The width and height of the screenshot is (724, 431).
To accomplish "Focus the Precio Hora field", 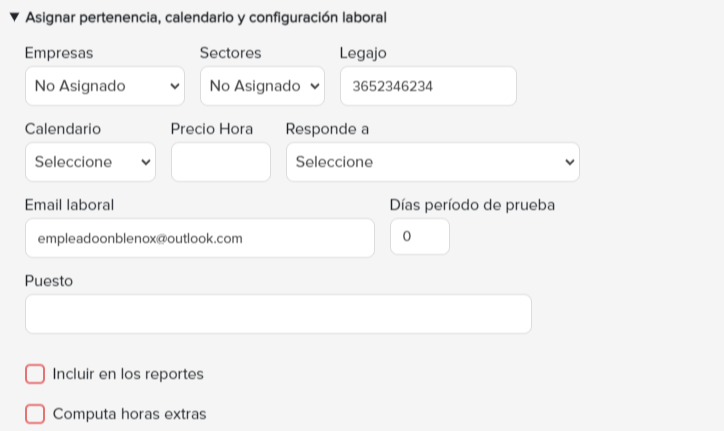I will tap(221, 162).
